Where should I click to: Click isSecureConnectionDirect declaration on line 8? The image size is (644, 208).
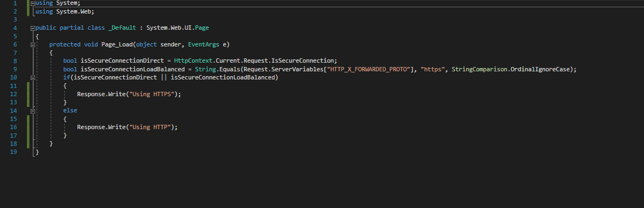pyautogui.click(x=122, y=61)
